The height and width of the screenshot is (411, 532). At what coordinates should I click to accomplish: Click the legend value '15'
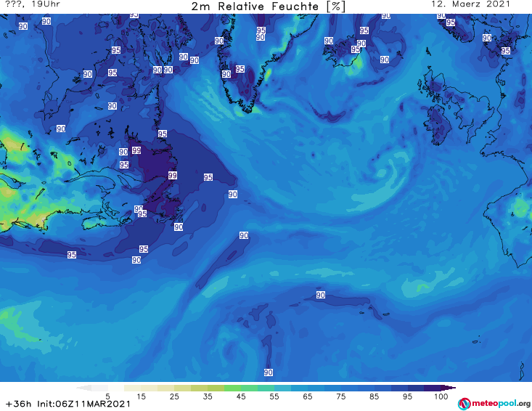point(141,396)
